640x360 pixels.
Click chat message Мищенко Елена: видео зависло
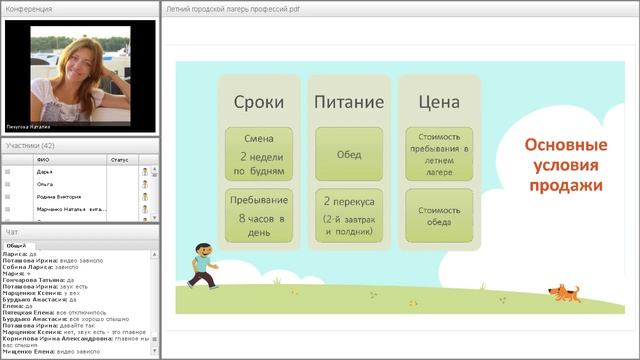point(51,351)
